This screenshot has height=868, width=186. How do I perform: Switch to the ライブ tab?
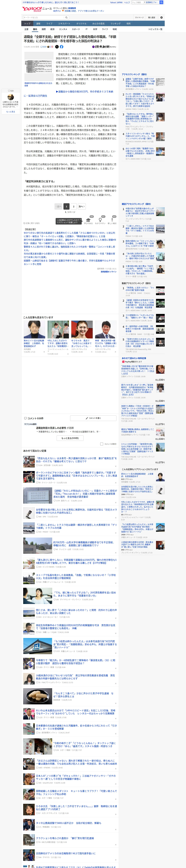tap(49, 24)
